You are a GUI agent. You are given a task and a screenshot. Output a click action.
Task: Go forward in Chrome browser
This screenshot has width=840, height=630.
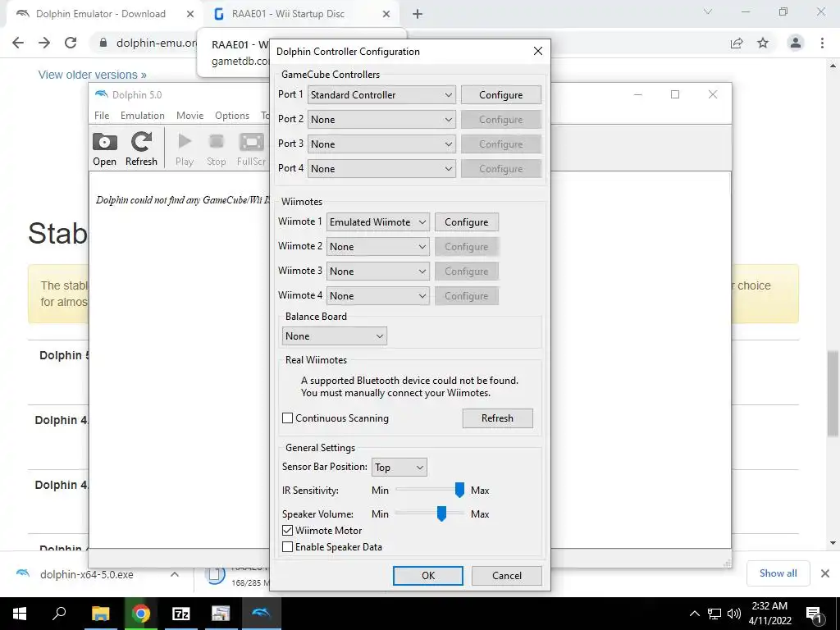coord(44,43)
